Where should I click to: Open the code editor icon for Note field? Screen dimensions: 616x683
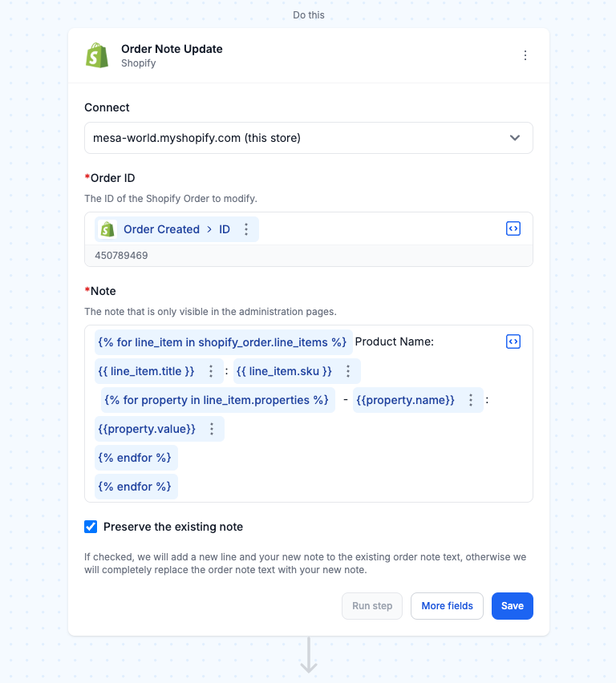coord(513,341)
